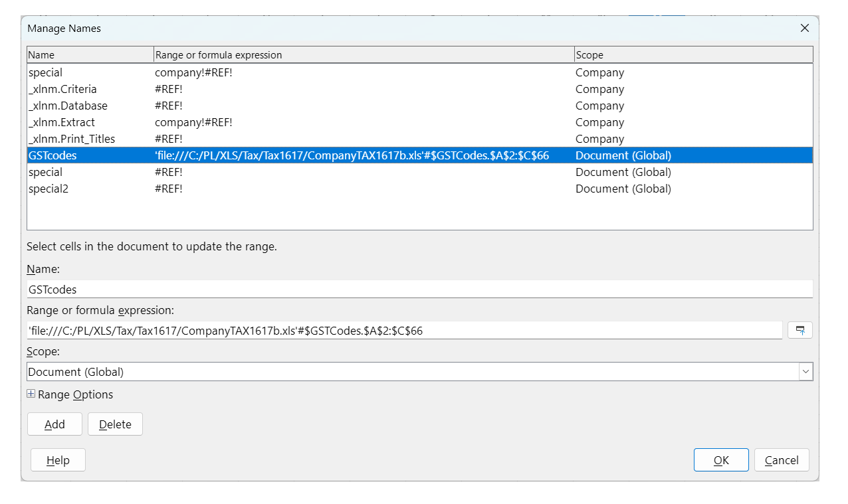Select the highlighted GSTcodes row
Viewport: 848px width, 504px height.
coord(53,155)
